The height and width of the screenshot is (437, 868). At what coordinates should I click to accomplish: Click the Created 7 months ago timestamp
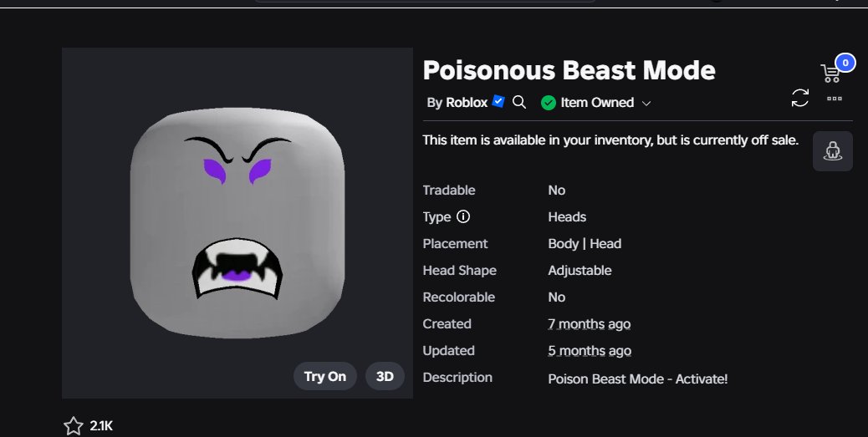[589, 323]
